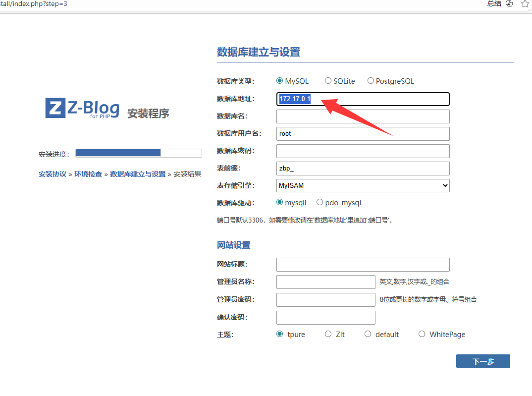Click the 总结 summary icon in address bar
The image size is (532, 396).
coord(509,4)
